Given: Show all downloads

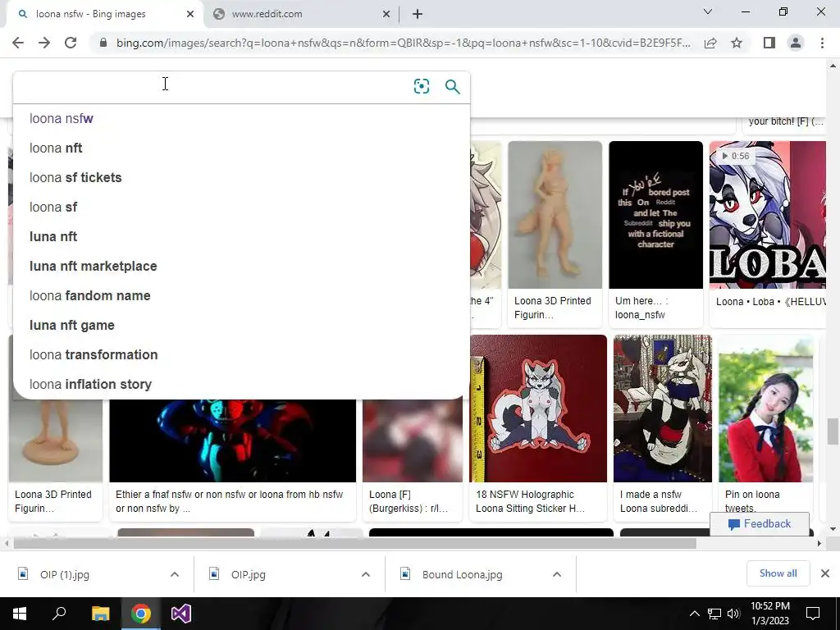Looking at the screenshot, I should pyautogui.click(x=778, y=573).
